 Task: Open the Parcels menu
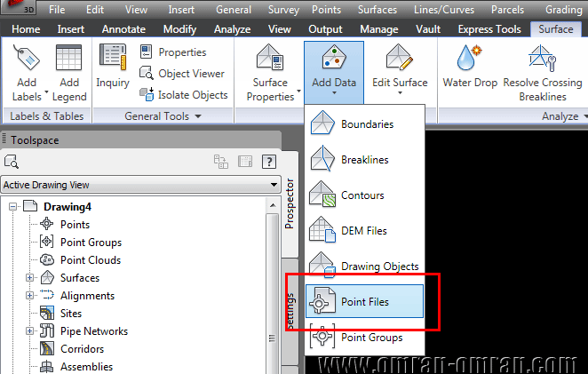click(507, 10)
